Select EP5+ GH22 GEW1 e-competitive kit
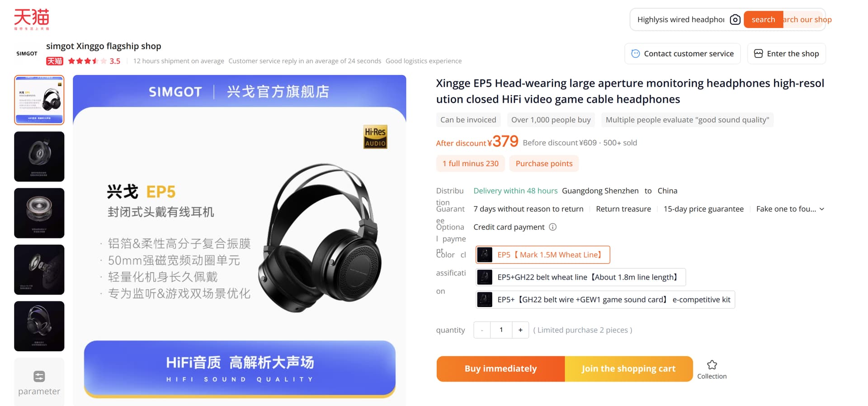The height and width of the screenshot is (406, 868). pos(605,299)
